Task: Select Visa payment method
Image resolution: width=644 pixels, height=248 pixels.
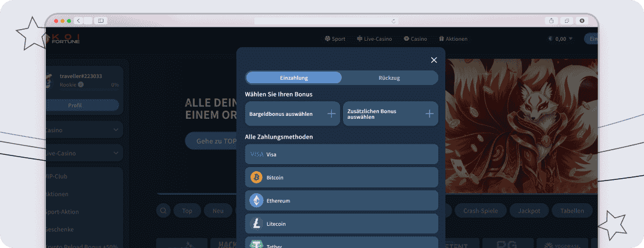Action: (x=341, y=154)
